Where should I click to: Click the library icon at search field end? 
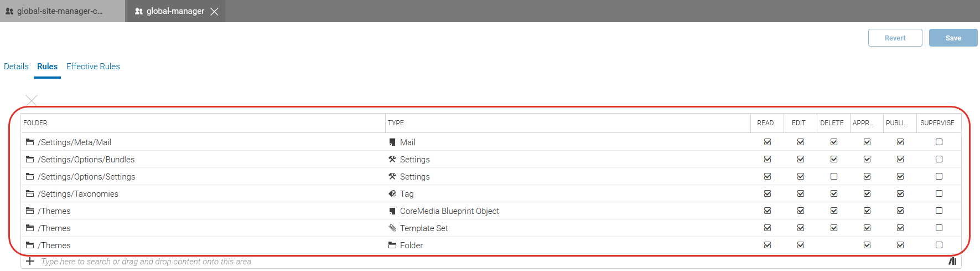point(952,261)
